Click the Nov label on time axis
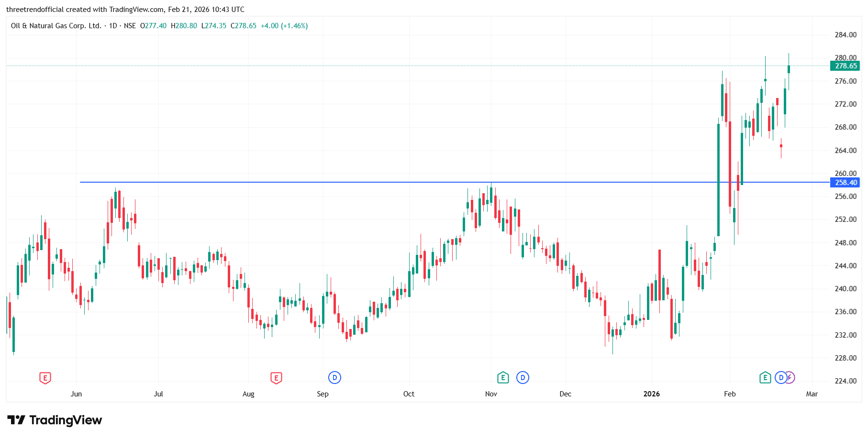The image size is (868, 438). pos(491,394)
